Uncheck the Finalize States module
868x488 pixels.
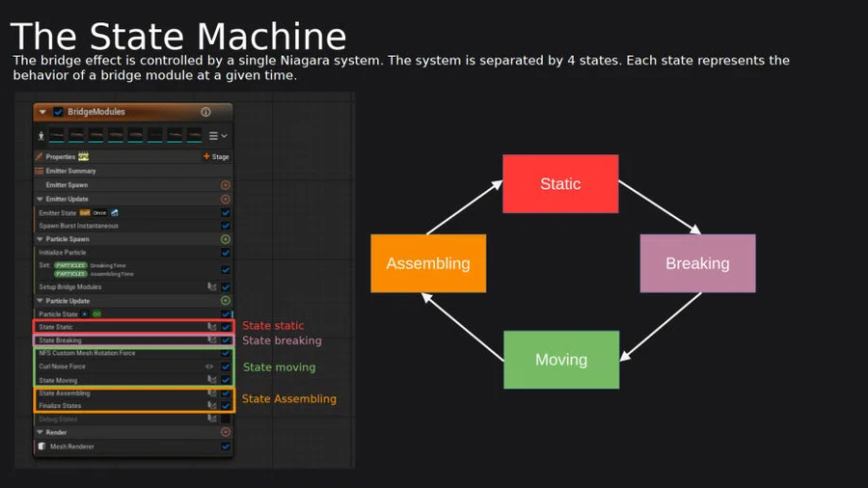click(226, 406)
